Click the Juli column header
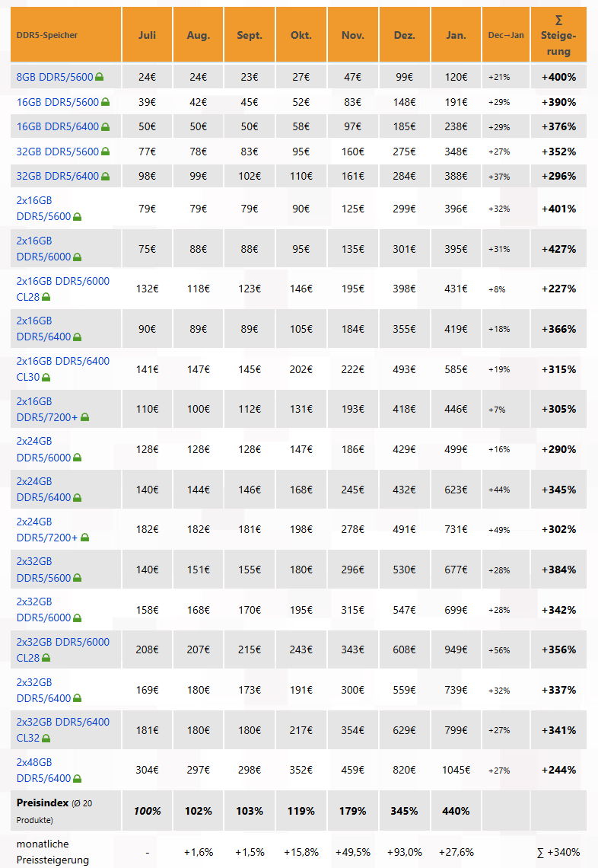The height and width of the screenshot is (868, 598). (147, 35)
